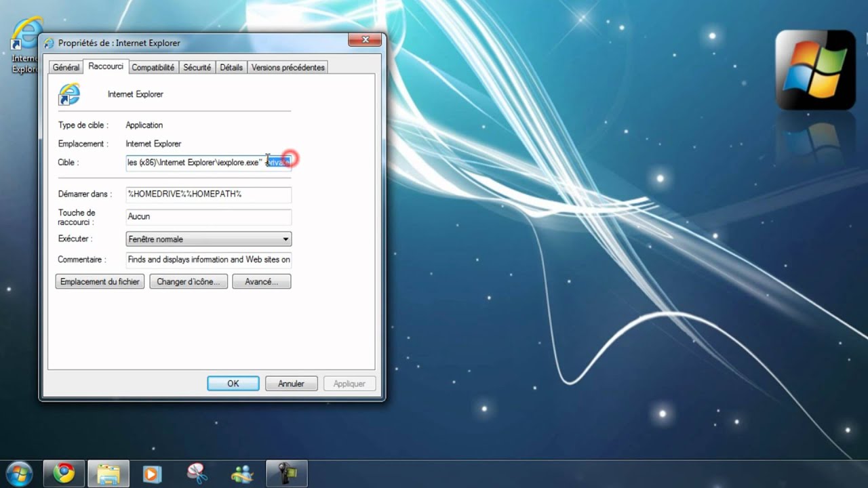Open the Avancé options button
868x488 pixels.
tap(262, 281)
